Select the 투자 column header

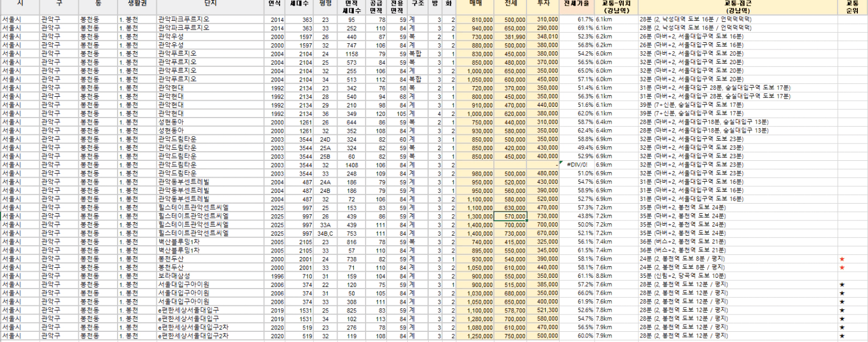click(543, 3)
